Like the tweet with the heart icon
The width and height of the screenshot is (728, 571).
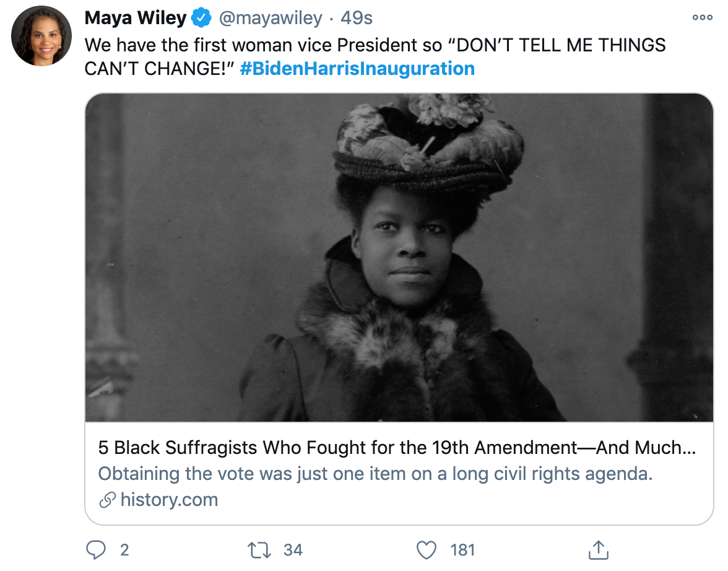click(x=426, y=550)
